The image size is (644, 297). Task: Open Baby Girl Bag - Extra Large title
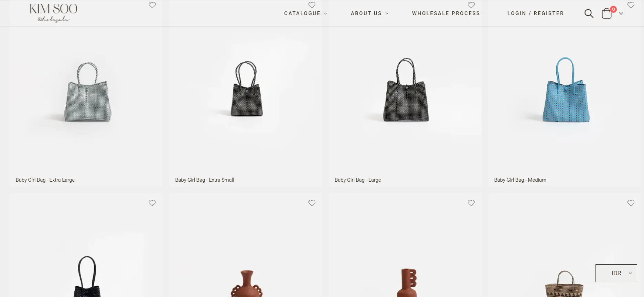[45, 180]
